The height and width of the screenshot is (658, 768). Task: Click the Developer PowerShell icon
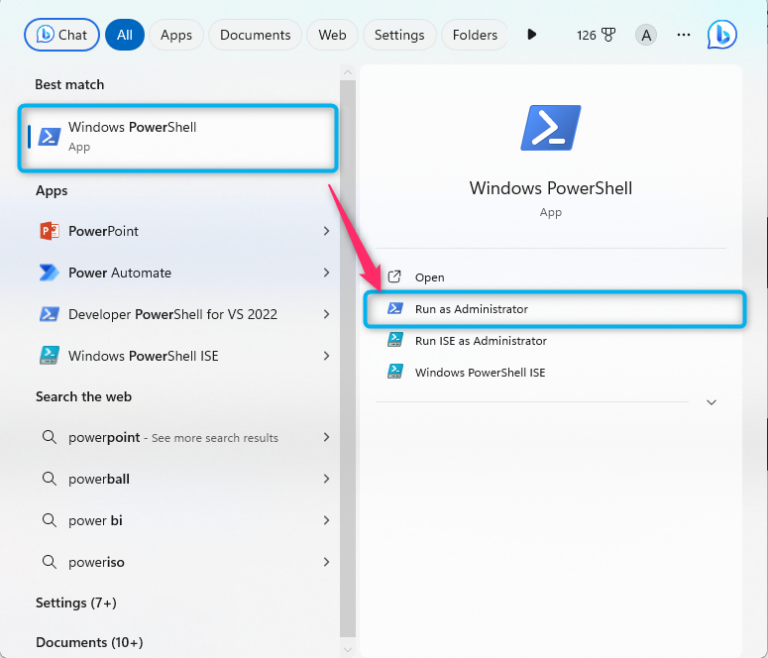49,314
